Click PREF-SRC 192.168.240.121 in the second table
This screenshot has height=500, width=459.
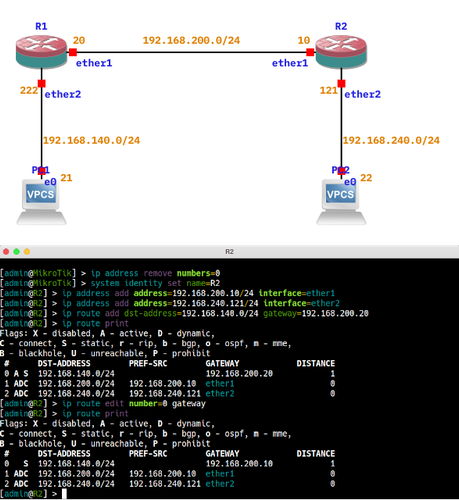pos(165,484)
